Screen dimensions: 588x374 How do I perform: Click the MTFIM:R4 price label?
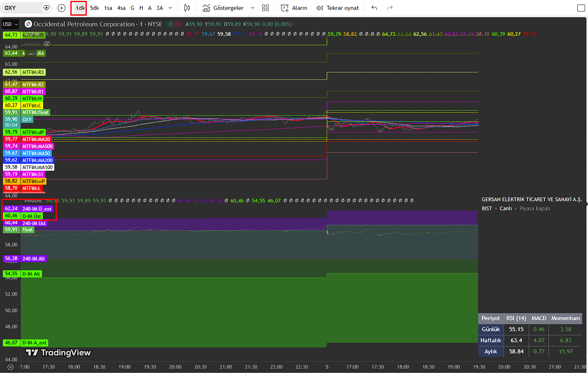coord(33,53)
